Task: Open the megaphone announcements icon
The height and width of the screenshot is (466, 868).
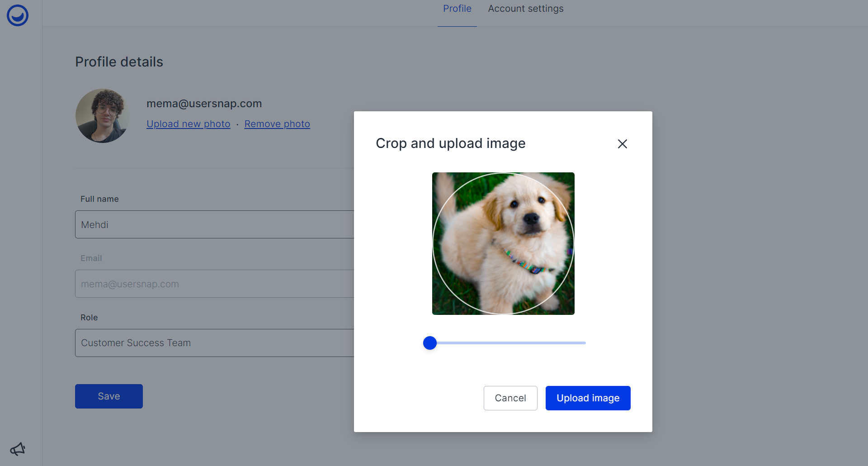Action: tap(18, 449)
